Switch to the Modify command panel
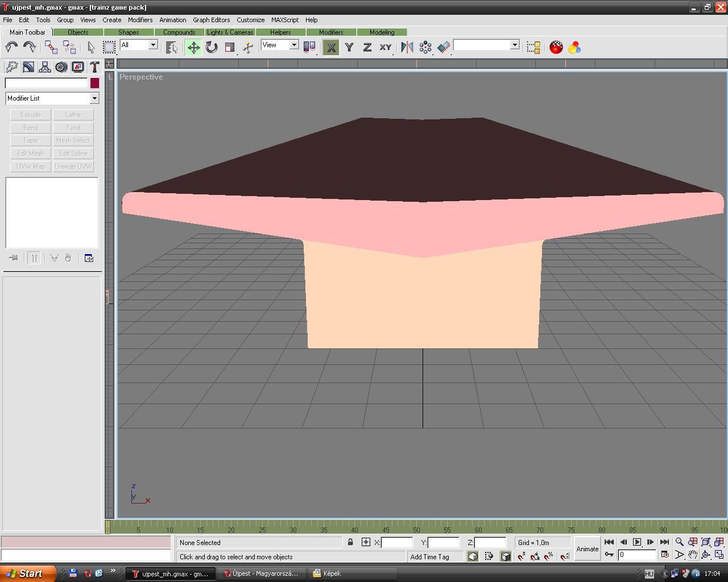The height and width of the screenshot is (582, 728). coord(28,67)
